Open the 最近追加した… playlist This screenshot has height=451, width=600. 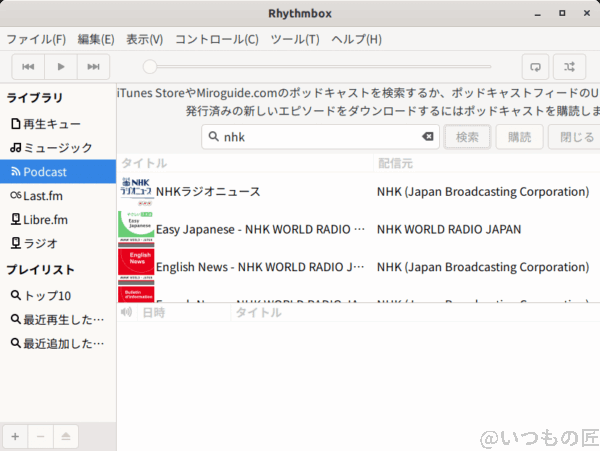point(58,344)
